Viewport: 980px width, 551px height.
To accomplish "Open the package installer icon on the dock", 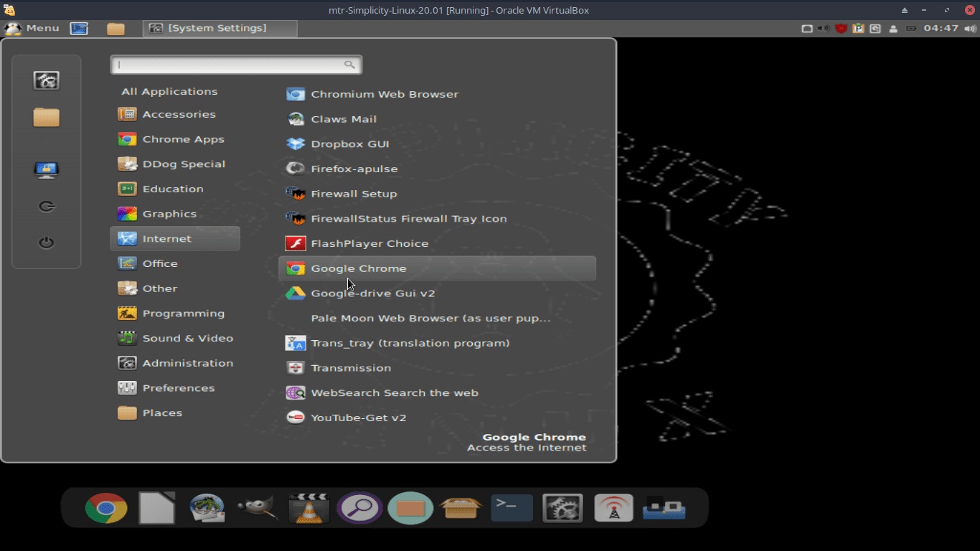I will 461,507.
